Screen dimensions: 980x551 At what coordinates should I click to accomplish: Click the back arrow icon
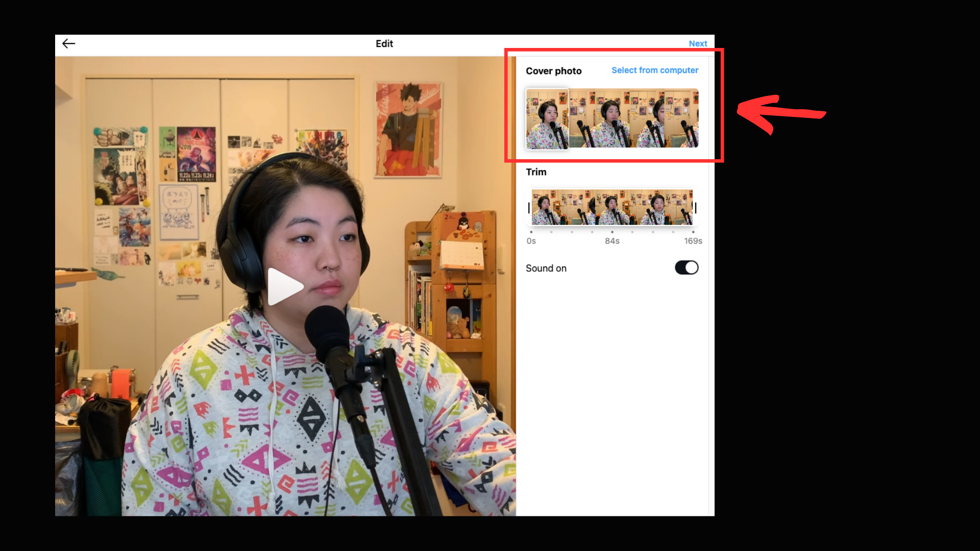(69, 44)
